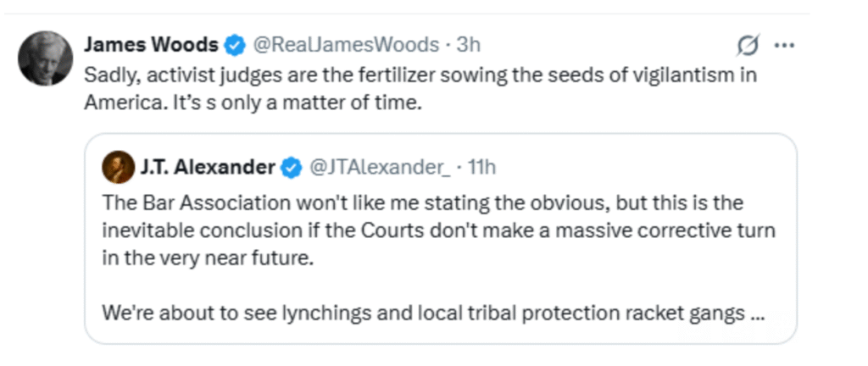Screen dimensions: 868x366
Task: Open the @RealJamesWoods handle link
Action: (343, 45)
